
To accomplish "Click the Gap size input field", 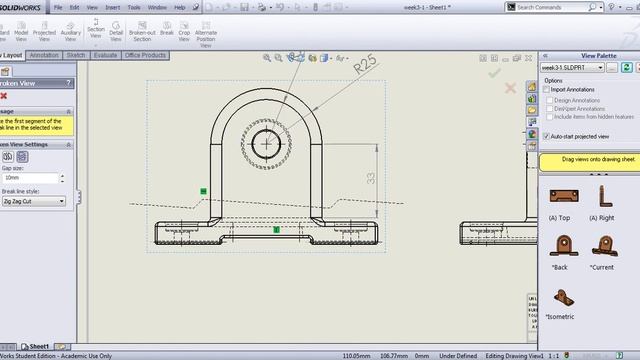I will point(31,178).
